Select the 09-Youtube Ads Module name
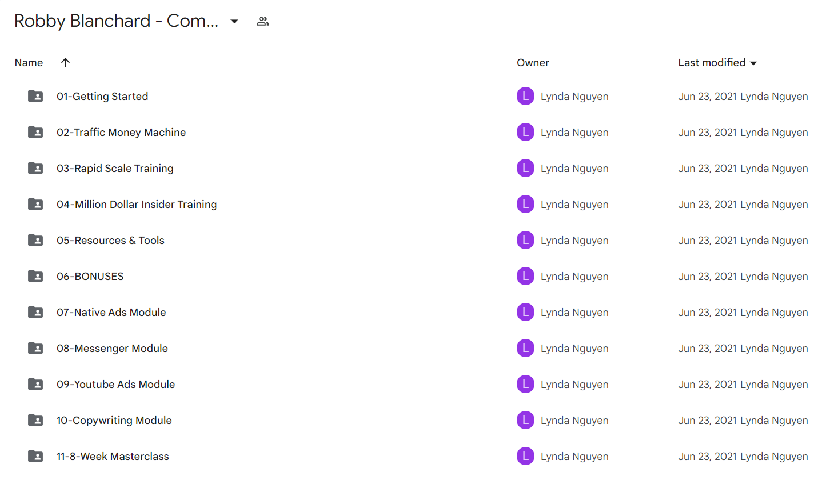This screenshot has height=504, width=822. 115,385
